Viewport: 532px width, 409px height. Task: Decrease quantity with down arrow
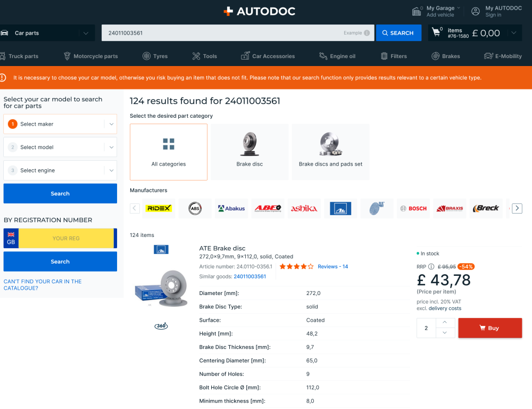pyautogui.click(x=445, y=333)
